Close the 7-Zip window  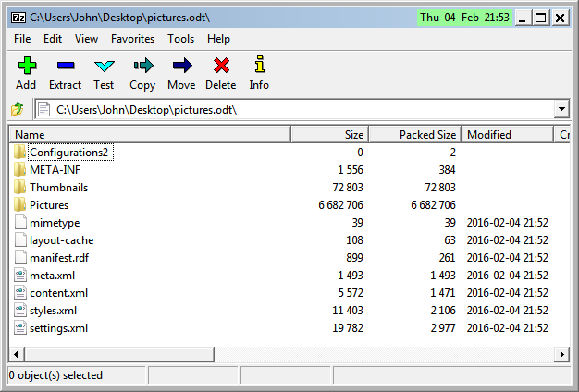[x=561, y=18]
